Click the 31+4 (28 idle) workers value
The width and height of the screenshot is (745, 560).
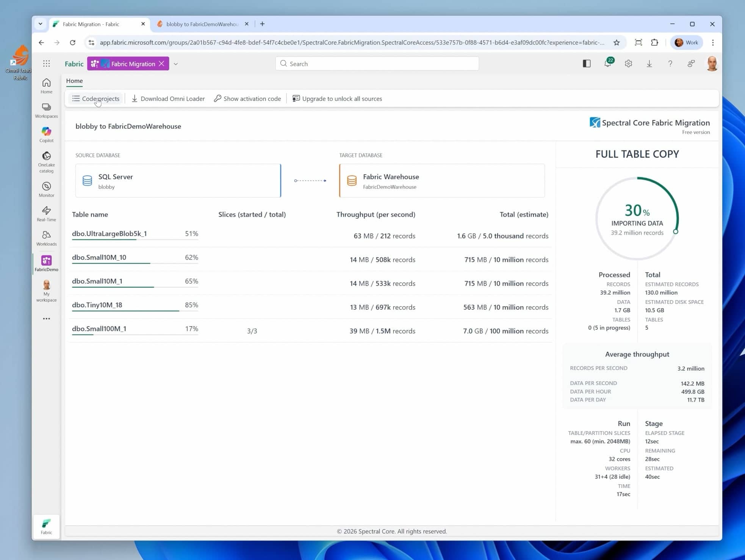[612, 477]
